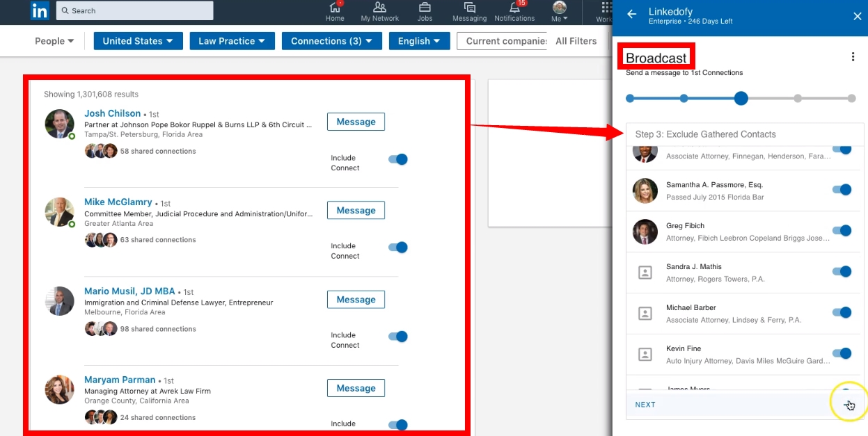Click Josh Chilson's shared connections faces
This screenshot has width=868, height=436.
pos(101,151)
